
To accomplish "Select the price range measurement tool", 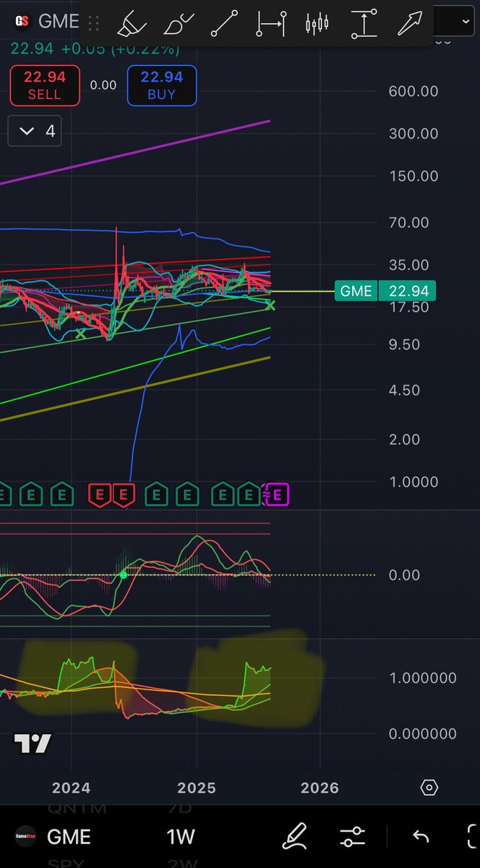I will pos(364,24).
